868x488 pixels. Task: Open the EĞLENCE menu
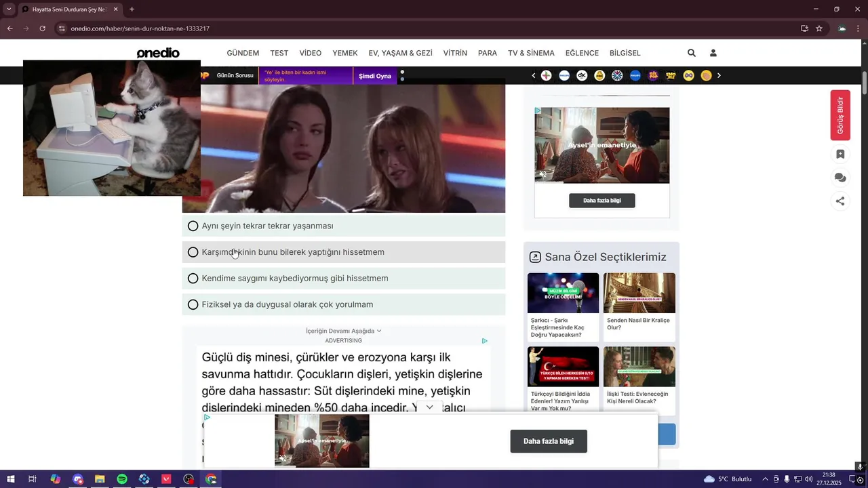pos(582,53)
